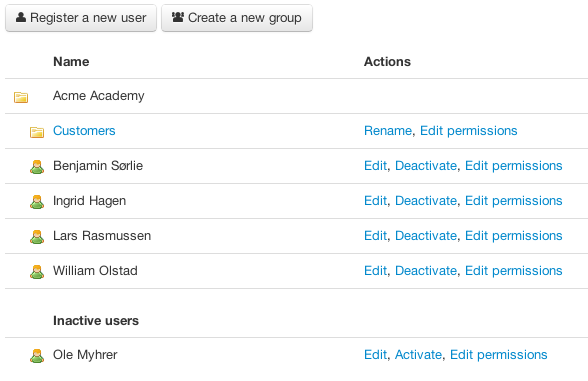Open the Customers group link
The width and height of the screenshot is (588, 381).
[84, 130]
